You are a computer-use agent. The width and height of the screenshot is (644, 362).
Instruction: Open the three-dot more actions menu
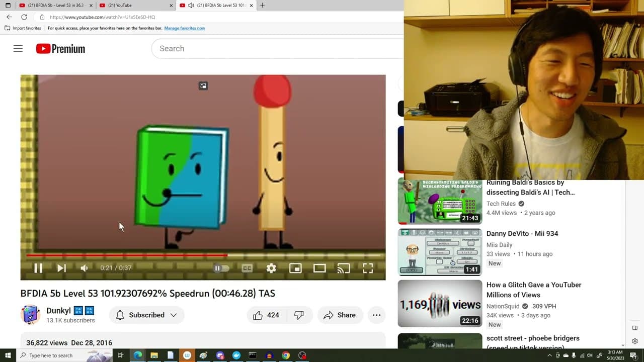pos(376,315)
